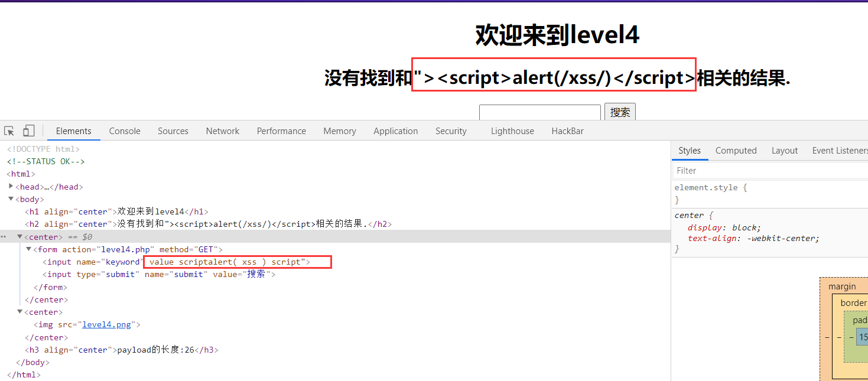This screenshot has height=381, width=868.
Task: Click the text-align -webkit-center declaration
Action: [x=753, y=239]
